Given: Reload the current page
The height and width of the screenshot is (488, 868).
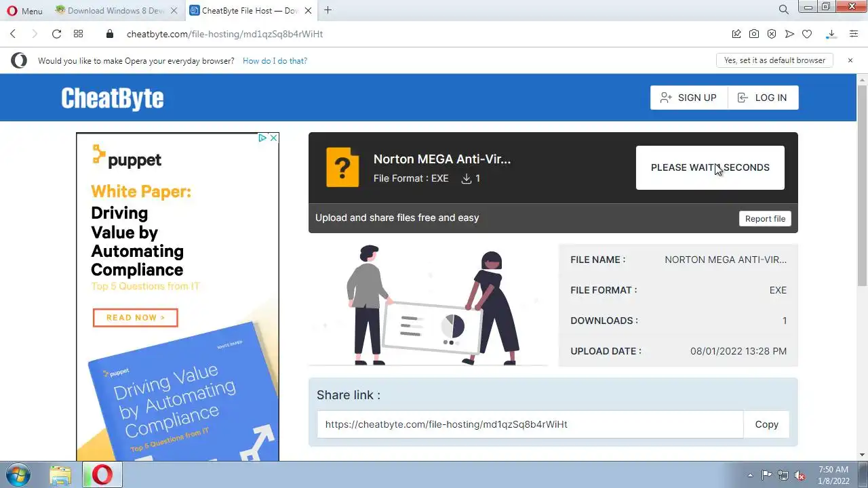Looking at the screenshot, I should click(x=56, y=34).
